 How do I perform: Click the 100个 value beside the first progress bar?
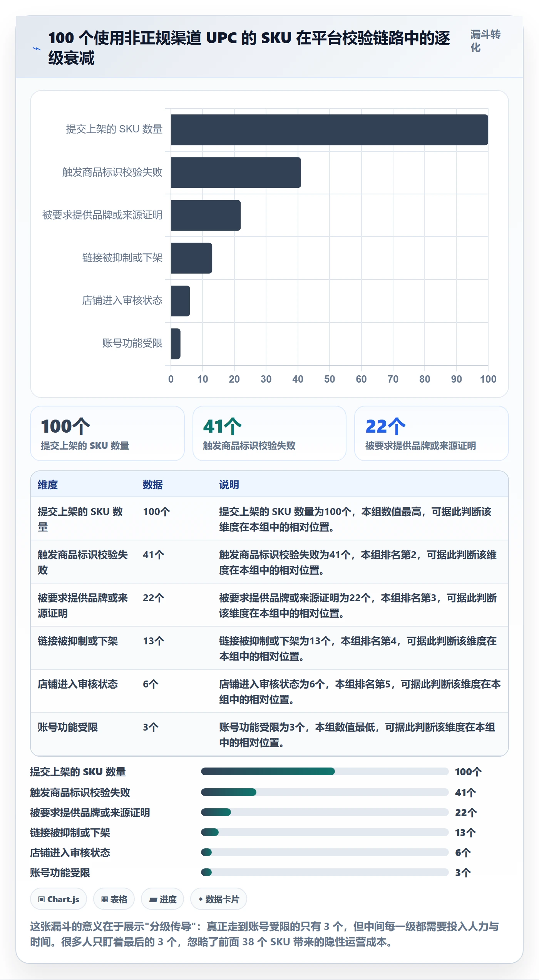tap(469, 772)
